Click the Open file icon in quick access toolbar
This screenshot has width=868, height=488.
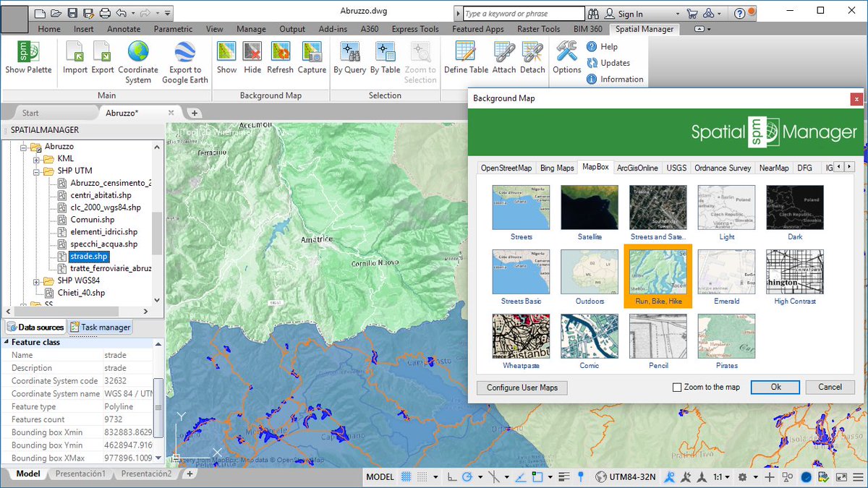click(56, 13)
